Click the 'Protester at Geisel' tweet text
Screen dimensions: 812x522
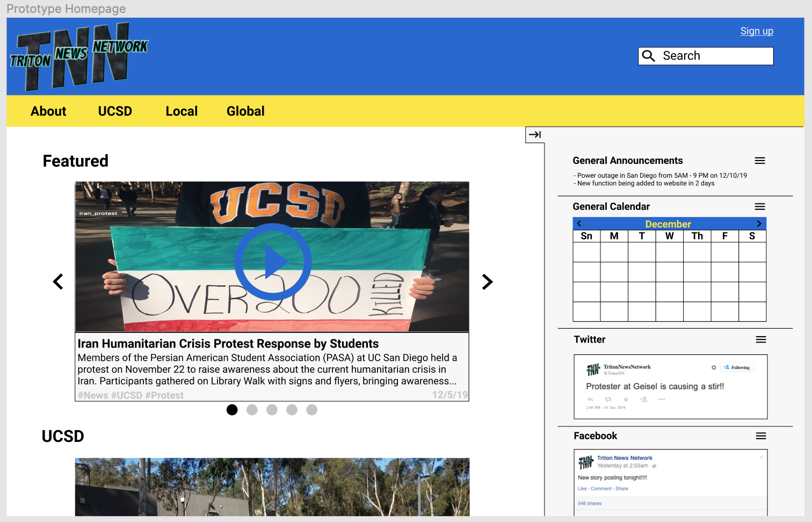tap(655, 387)
